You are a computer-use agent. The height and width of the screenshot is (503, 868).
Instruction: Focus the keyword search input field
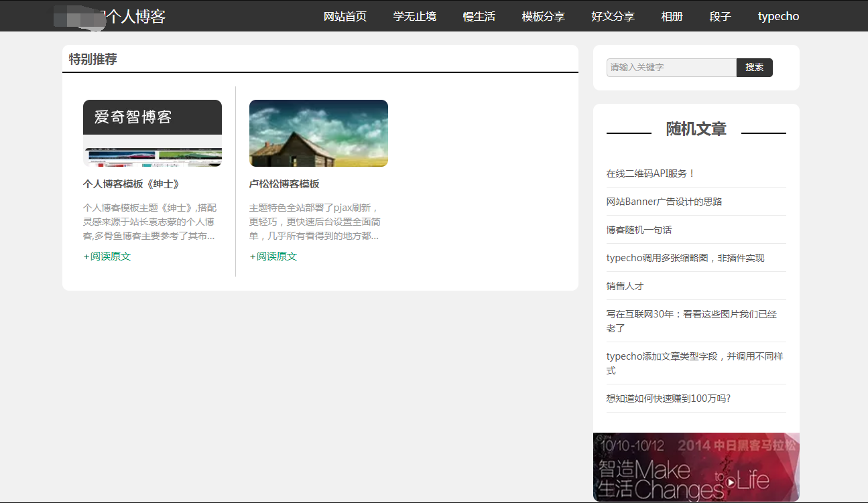click(671, 68)
